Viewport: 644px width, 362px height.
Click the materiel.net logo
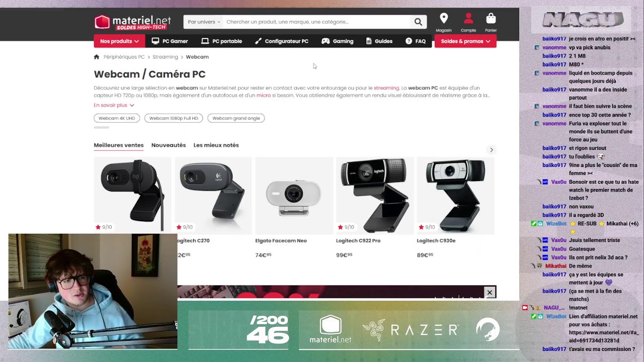click(x=133, y=22)
